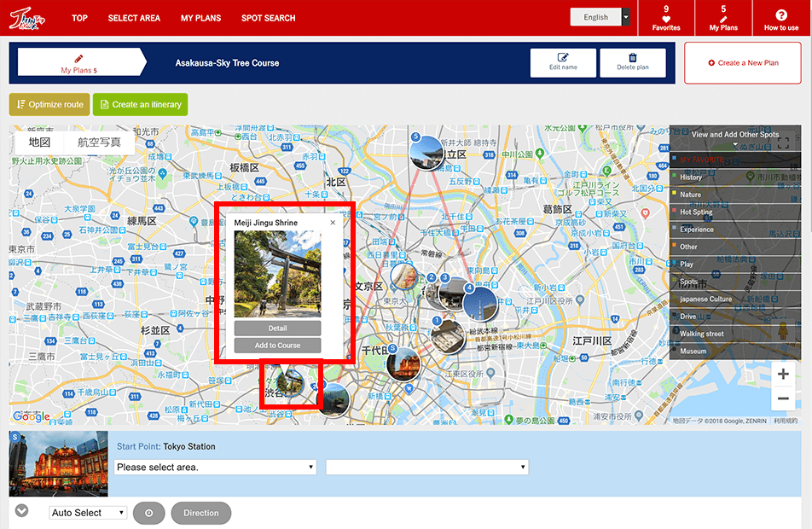The width and height of the screenshot is (812, 529).
Task: Open Detail for Meiji Jingu Shrine
Action: (x=277, y=328)
